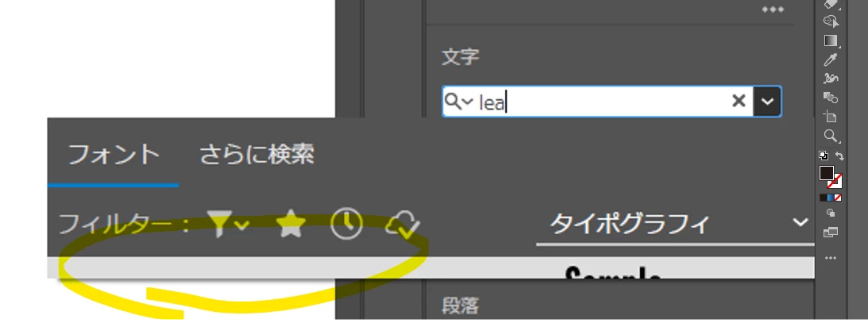
Task: Expand the font family dropdown arrow
Action: (767, 101)
